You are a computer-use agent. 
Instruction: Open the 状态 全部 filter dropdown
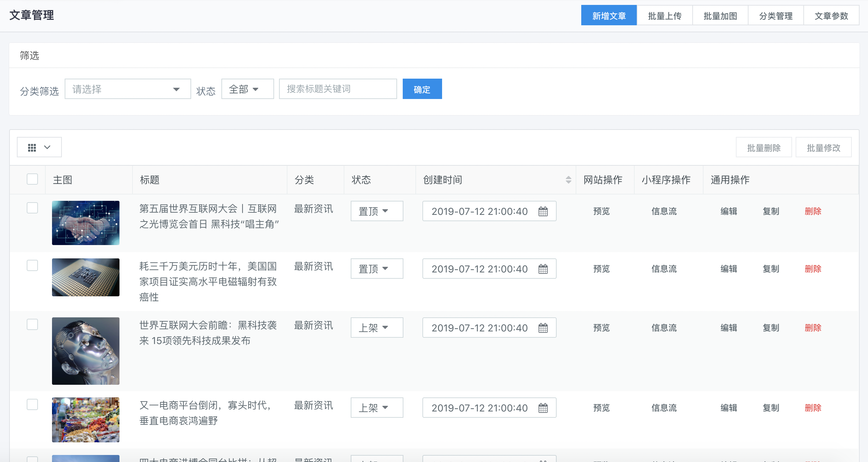tap(247, 89)
